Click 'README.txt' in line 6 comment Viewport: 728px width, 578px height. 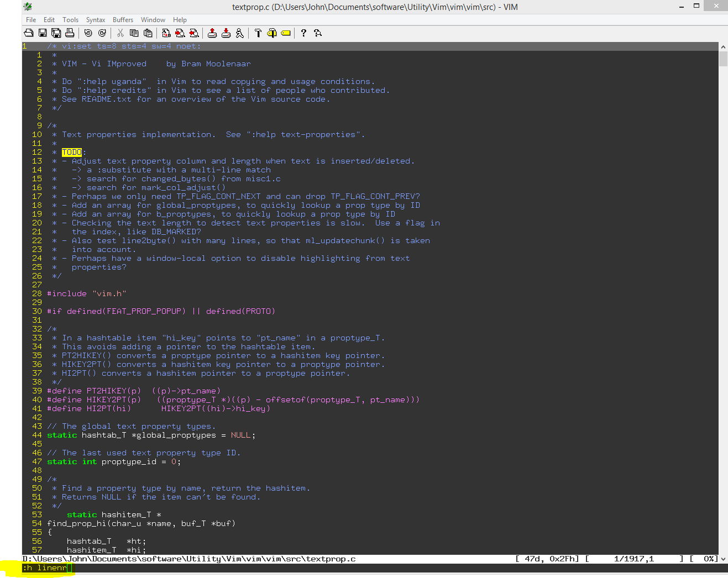click(107, 99)
